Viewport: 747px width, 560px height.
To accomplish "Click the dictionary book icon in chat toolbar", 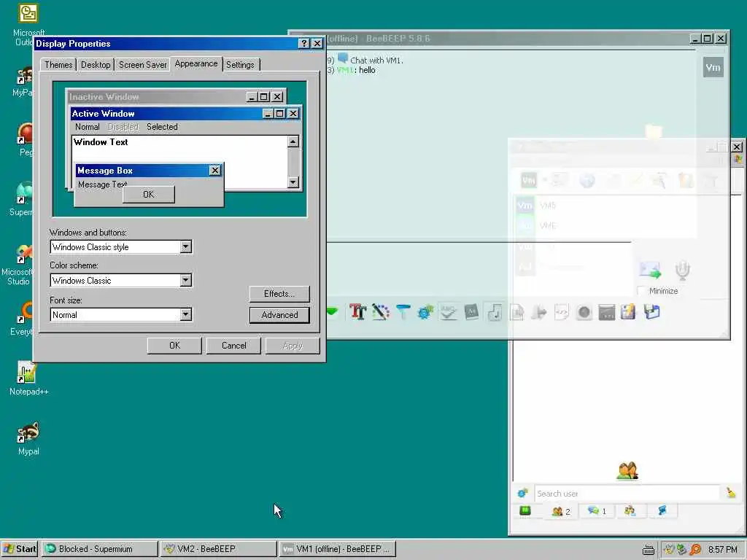I will (x=471, y=312).
